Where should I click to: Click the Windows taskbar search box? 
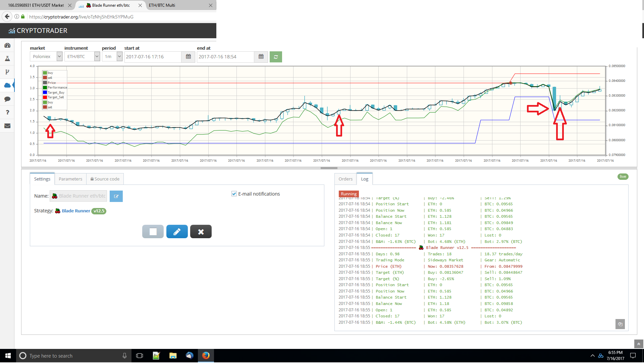[x=74, y=356]
